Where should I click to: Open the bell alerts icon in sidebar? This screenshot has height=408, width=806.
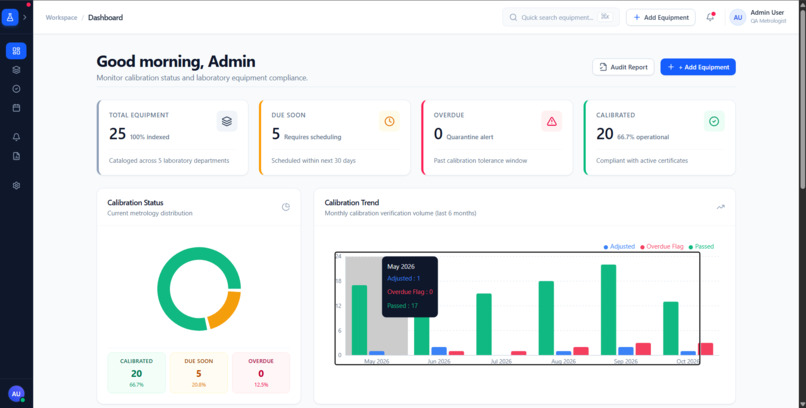pos(16,137)
